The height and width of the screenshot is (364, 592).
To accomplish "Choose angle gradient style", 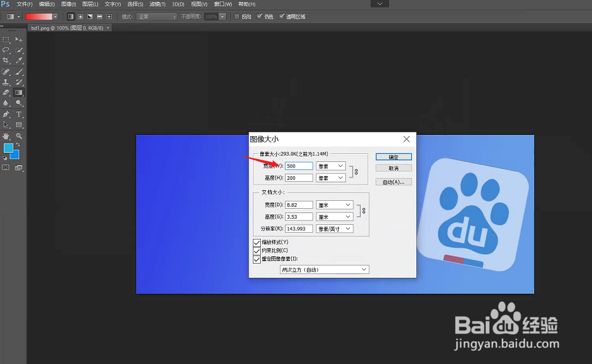I will click(90, 17).
